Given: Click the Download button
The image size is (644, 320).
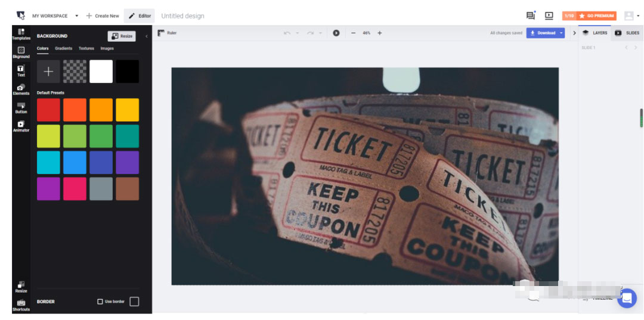Looking at the screenshot, I should tap(542, 33).
